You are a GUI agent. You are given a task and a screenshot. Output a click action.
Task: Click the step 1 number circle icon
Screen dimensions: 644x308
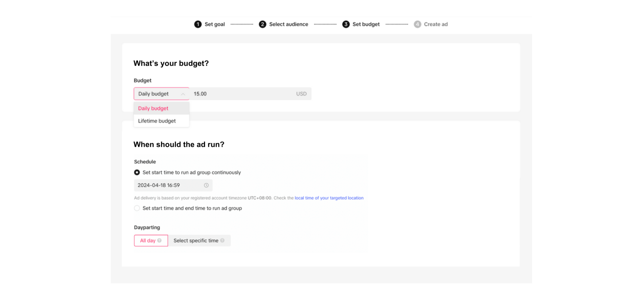(x=198, y=24)
